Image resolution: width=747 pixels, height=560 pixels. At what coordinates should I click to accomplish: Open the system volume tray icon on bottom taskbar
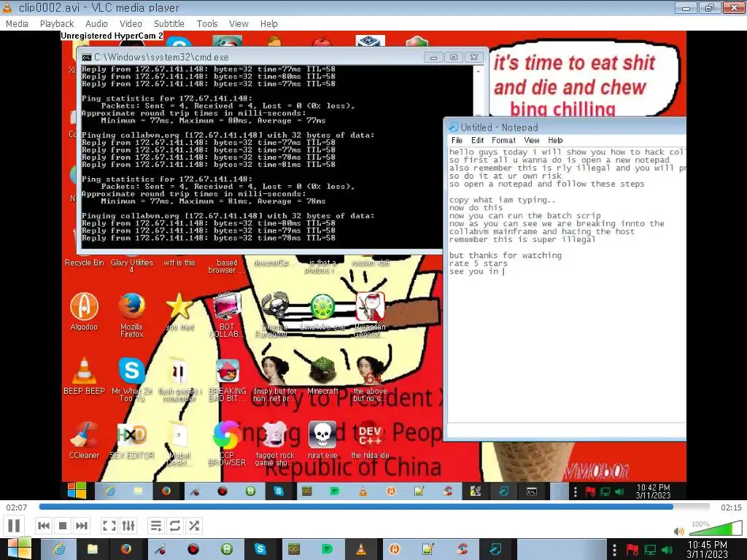(667, 550)
